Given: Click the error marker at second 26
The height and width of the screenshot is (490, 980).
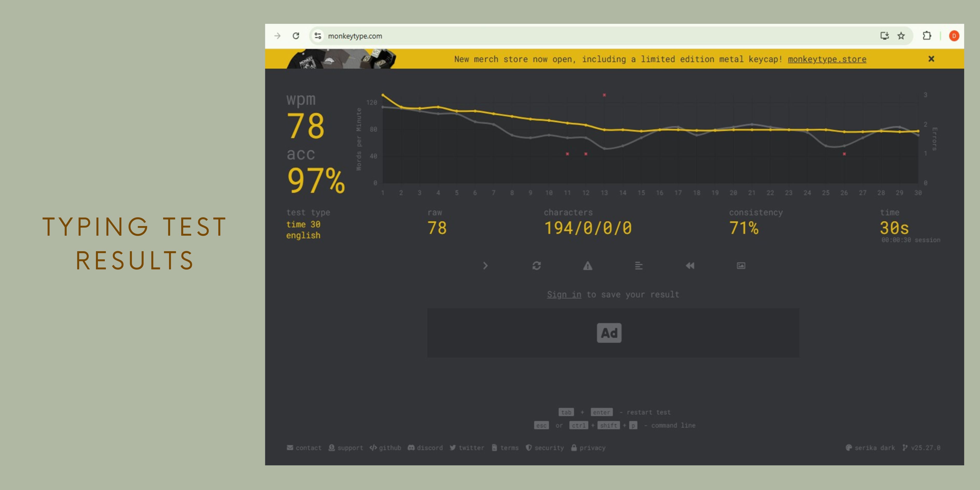Looking at the screenshot, I should [x=844, y=154].
